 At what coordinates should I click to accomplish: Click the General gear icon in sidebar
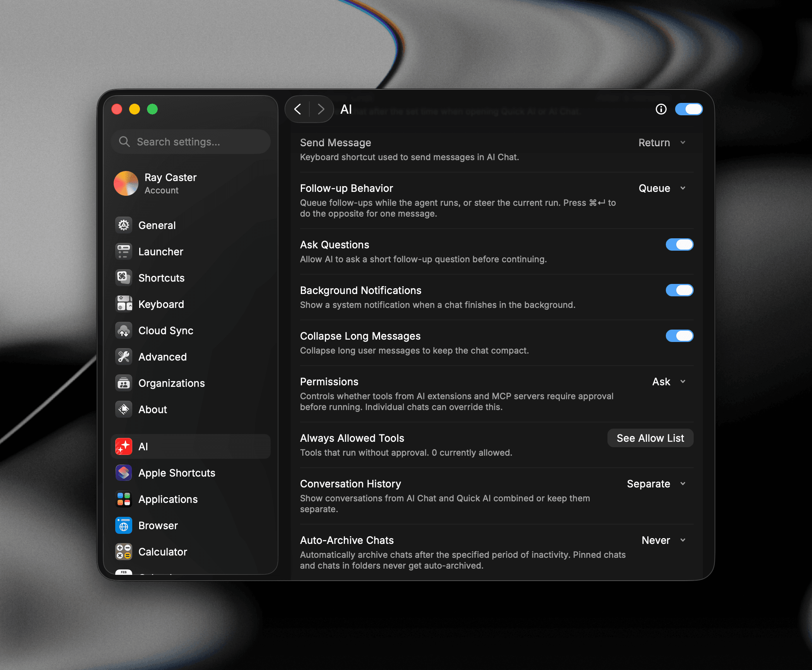point(124,225)
